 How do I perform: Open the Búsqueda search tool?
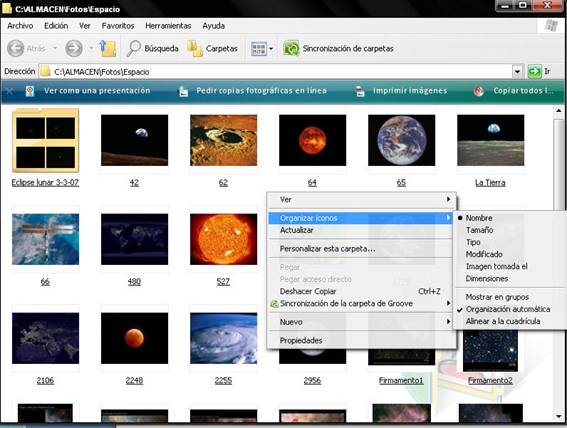point(153,48)
